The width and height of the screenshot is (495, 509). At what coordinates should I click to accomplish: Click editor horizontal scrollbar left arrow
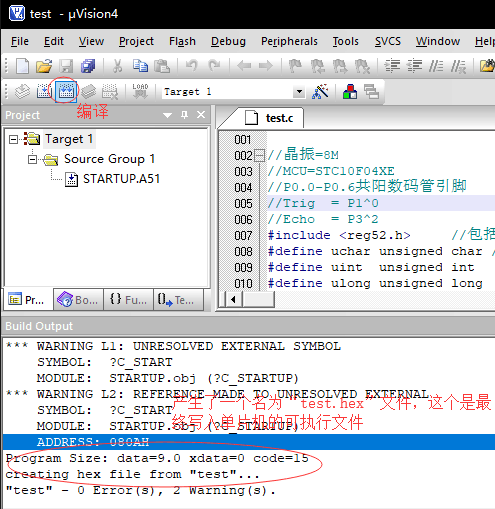[233, 300]
